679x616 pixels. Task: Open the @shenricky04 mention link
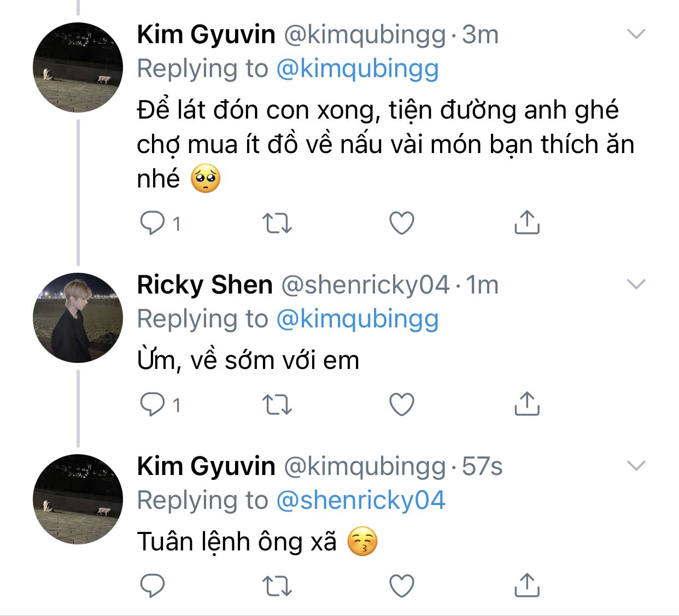pos(361,501)
